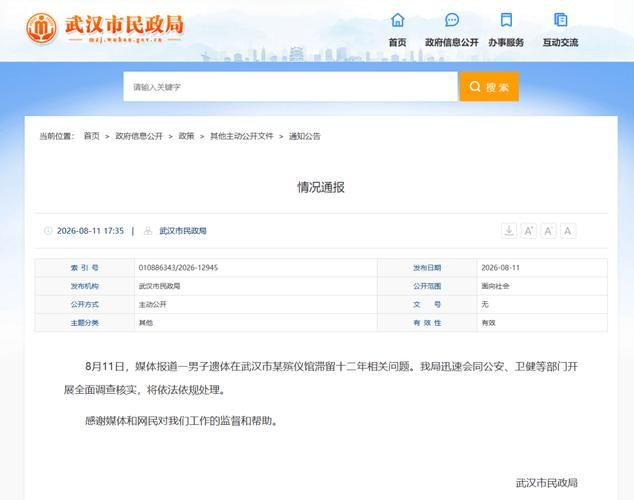
Task: Click the 公开范围 table label
Action: point(427,286)
